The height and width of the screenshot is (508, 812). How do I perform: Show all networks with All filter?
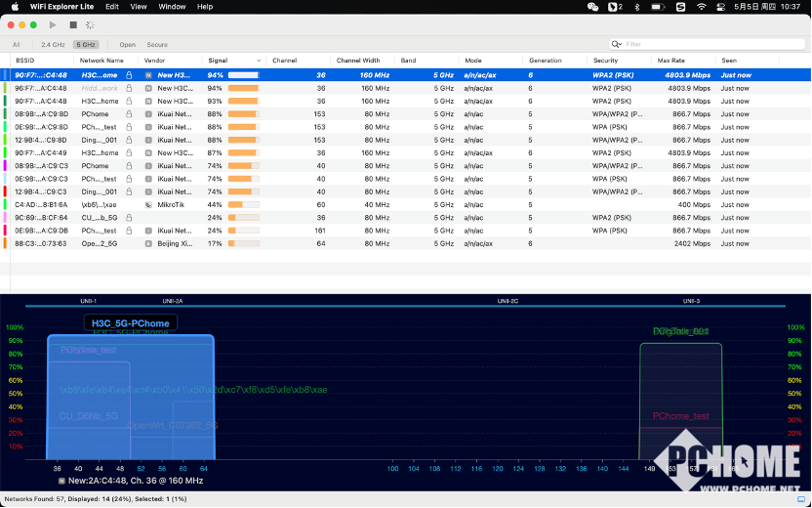pyautogui.click(x=16, y=45)
